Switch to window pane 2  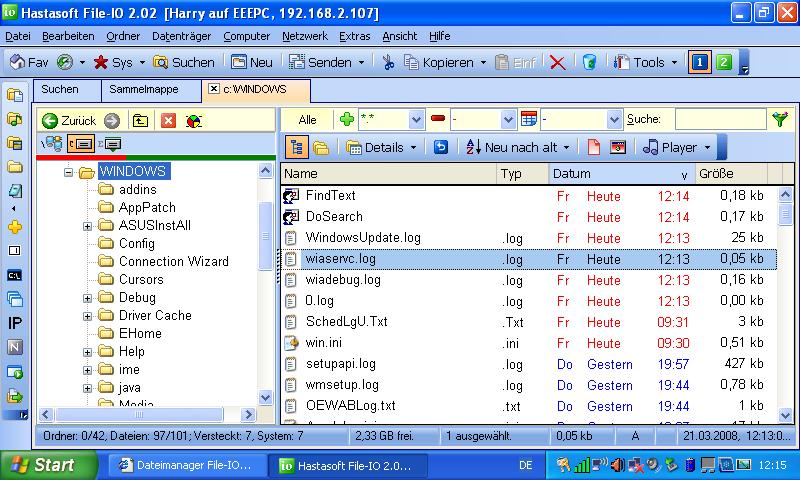pos(723,62)
